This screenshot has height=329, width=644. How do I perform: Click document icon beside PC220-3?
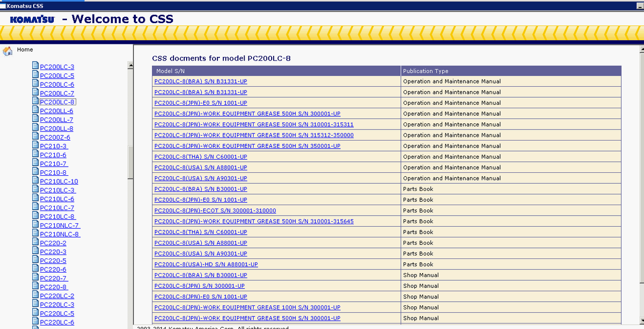pyautogui.click(x=35, y=251)
